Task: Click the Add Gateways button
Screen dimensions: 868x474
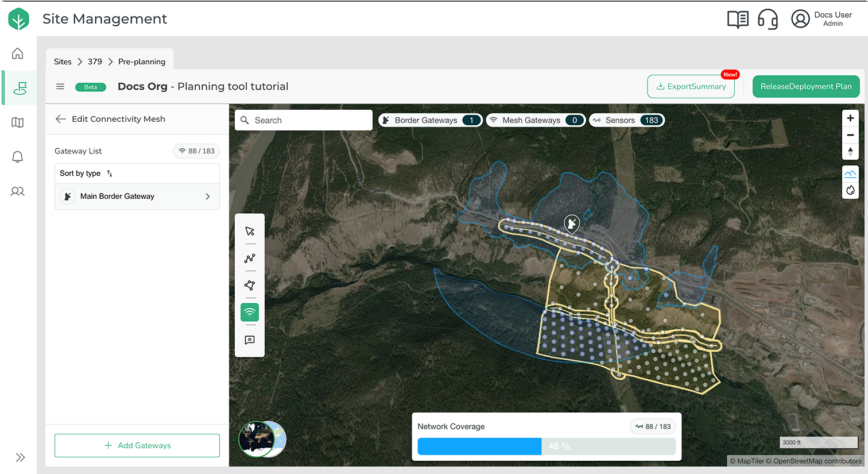Action: (x=137, y=445)
